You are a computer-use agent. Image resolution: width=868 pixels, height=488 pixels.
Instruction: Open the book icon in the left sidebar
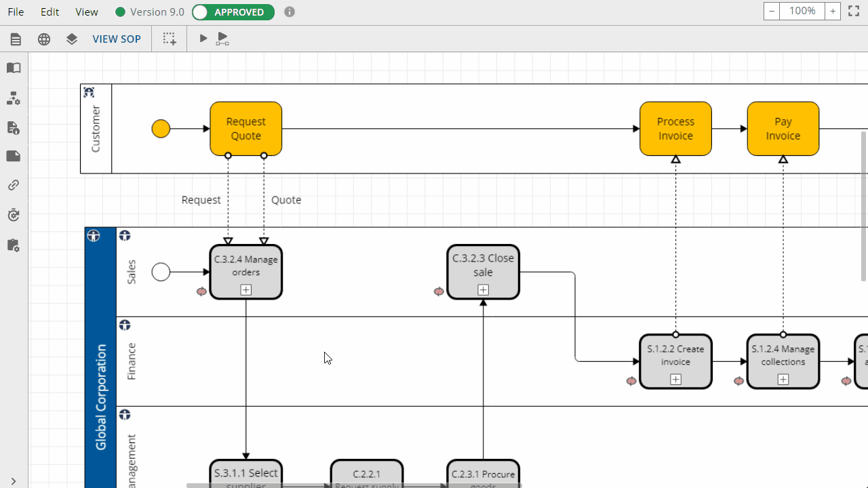14,68
